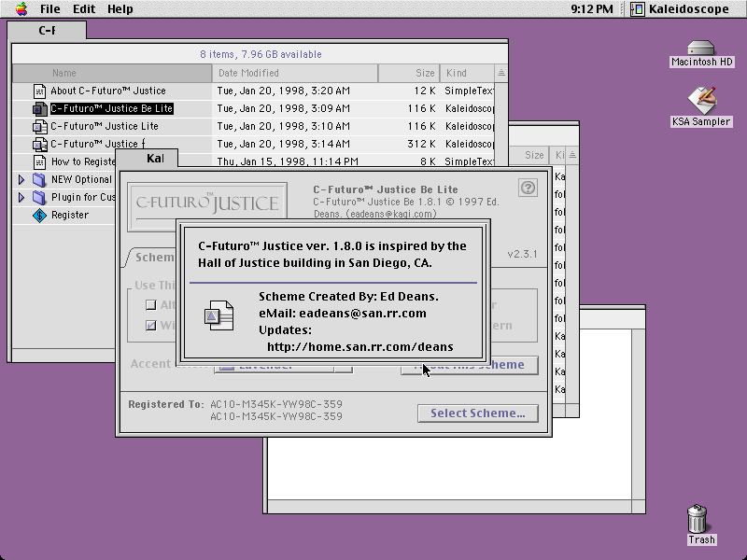Screen dimensions: 747x560
Task: Click the first AC10-M345K-VW98C-359 registration line
Action: (x=276, y=404)
